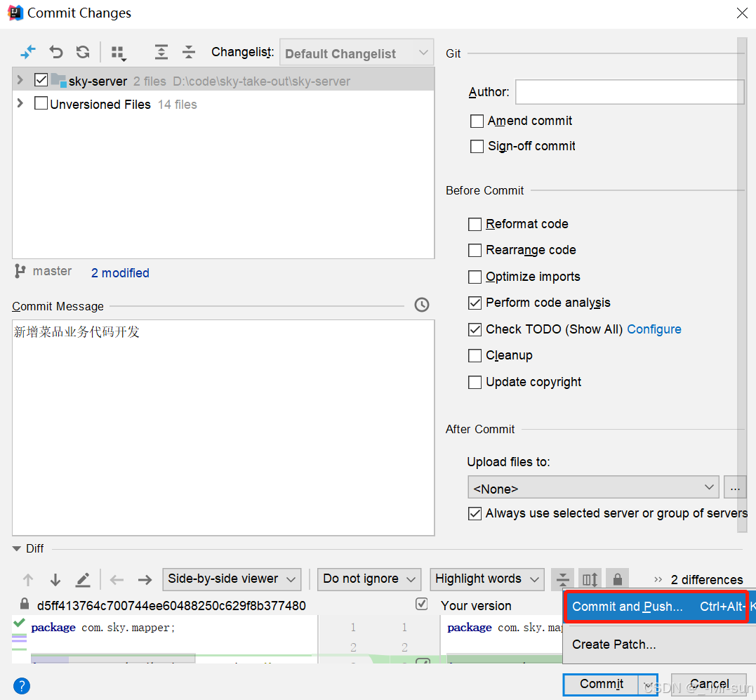Select the sky-server 2 files row
Screen dimensions: 756x700
223,79
